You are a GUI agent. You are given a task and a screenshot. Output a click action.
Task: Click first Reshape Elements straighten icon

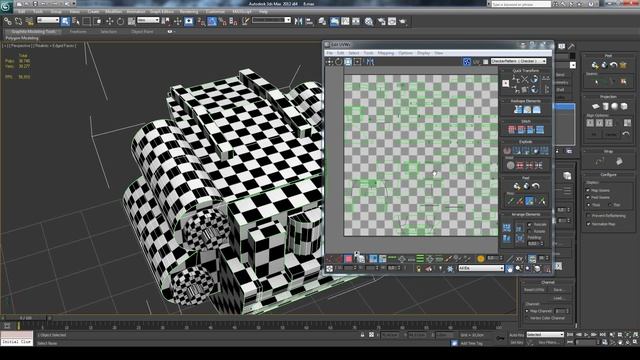pos(518,109)
